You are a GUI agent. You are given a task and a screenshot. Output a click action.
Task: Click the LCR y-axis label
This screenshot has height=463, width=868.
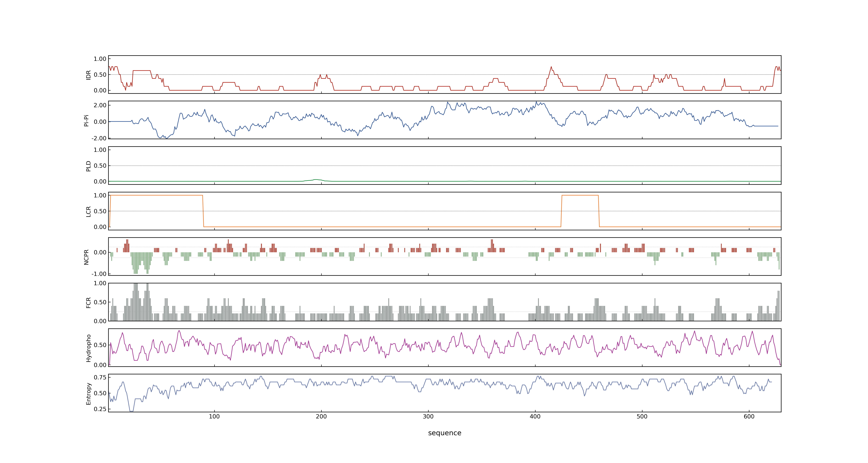[x=88, y=211]
